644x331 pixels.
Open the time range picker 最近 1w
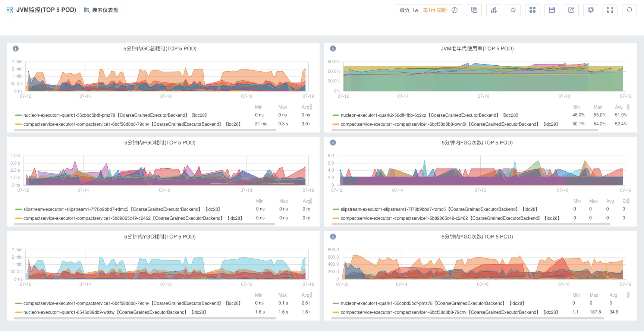[x=409, y=10]
